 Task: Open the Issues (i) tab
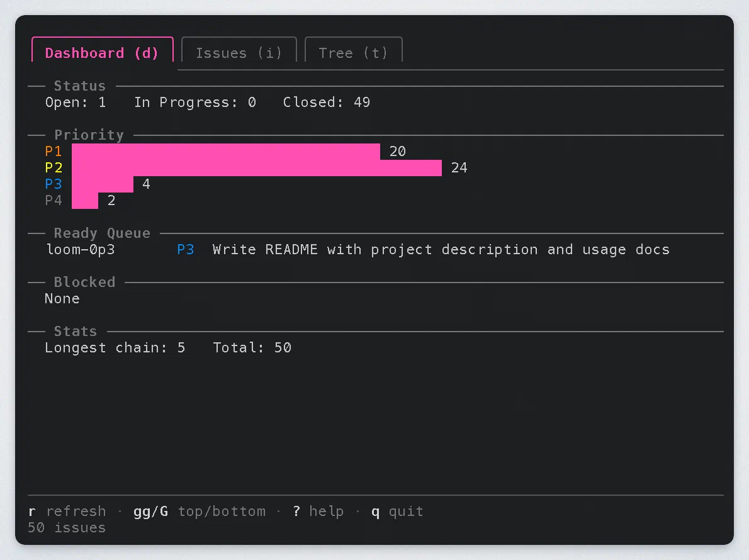pyautogui.click(x=239, y=50)
